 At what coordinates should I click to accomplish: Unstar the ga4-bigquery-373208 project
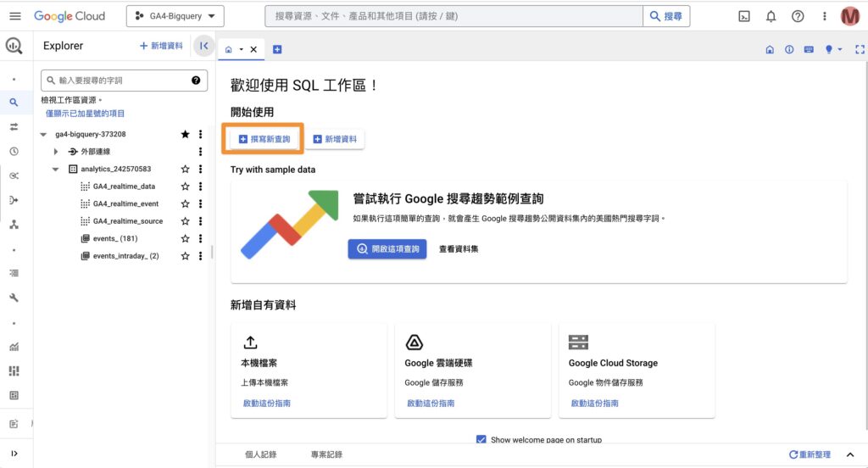(x=185, y=134)
